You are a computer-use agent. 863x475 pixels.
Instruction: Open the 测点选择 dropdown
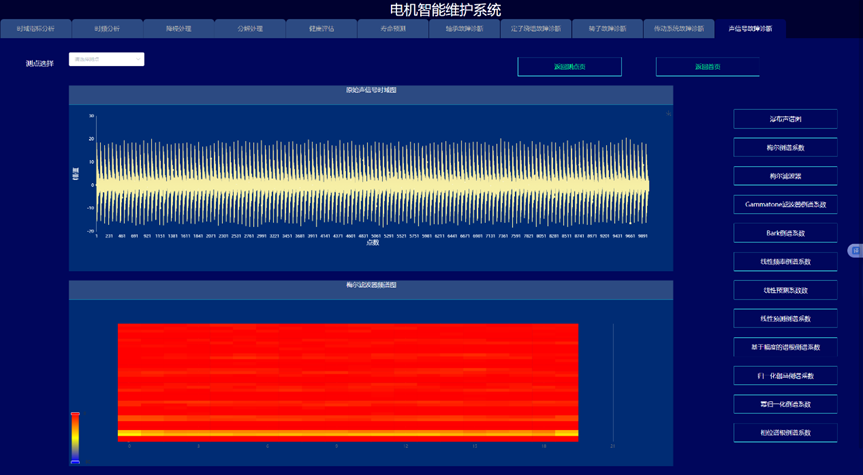pyautogui.click(x=106, y=60)
